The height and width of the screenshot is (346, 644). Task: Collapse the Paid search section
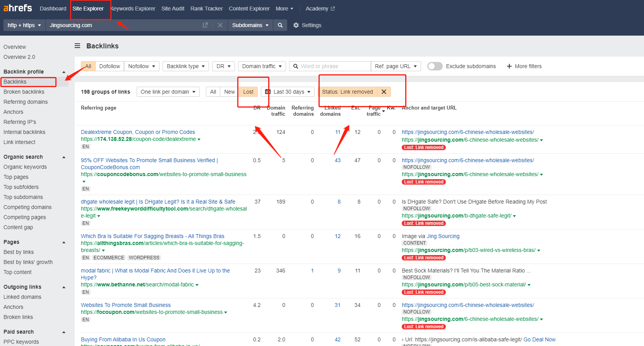pyautogui.click(x=64, y=332)
